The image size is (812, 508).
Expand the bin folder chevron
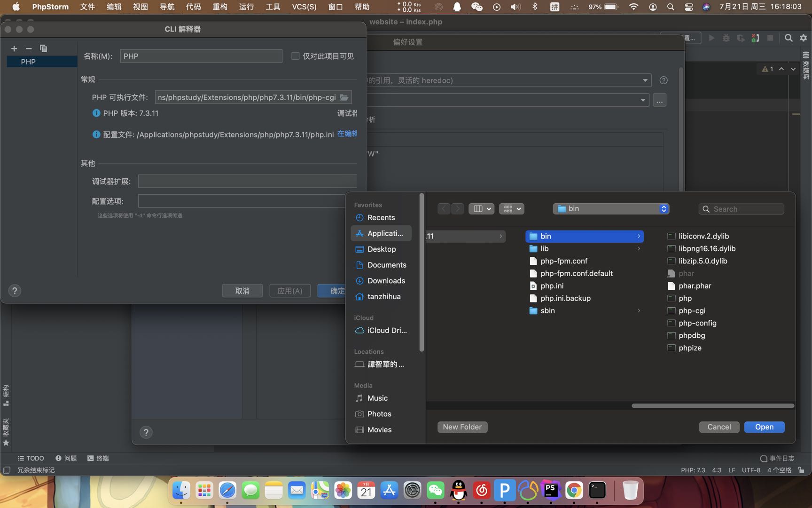click(639, 236)
